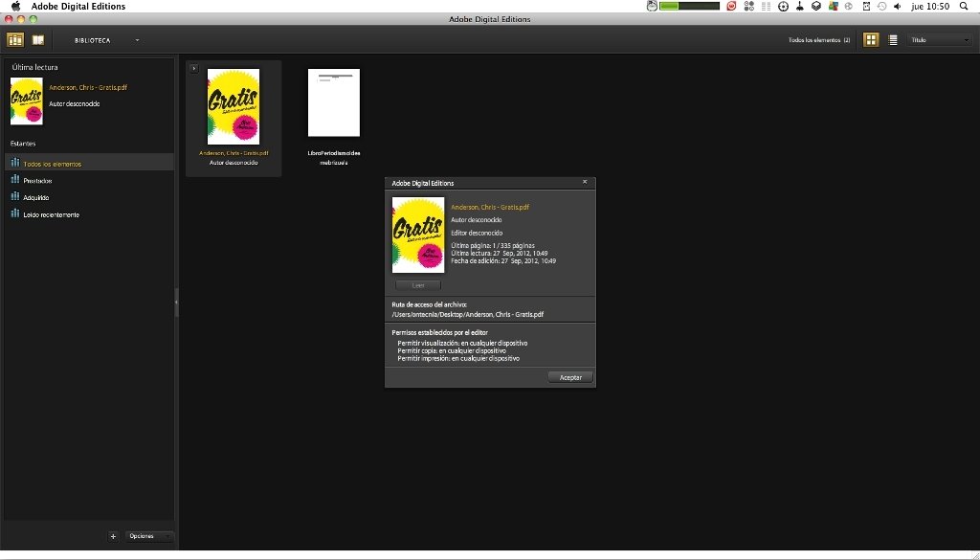Click the 'Todos los elementos (2)' counter text
Viewport: 980px width, 560px height.
819,40
